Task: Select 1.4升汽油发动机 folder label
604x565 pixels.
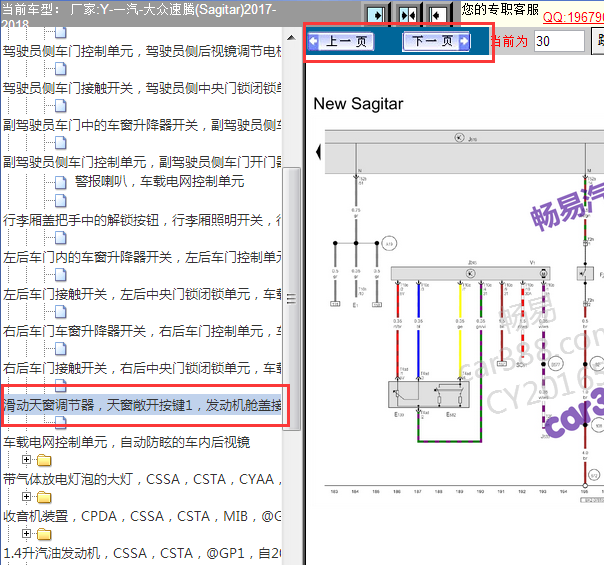Action: pyautogui.click(x=142, y=553)
